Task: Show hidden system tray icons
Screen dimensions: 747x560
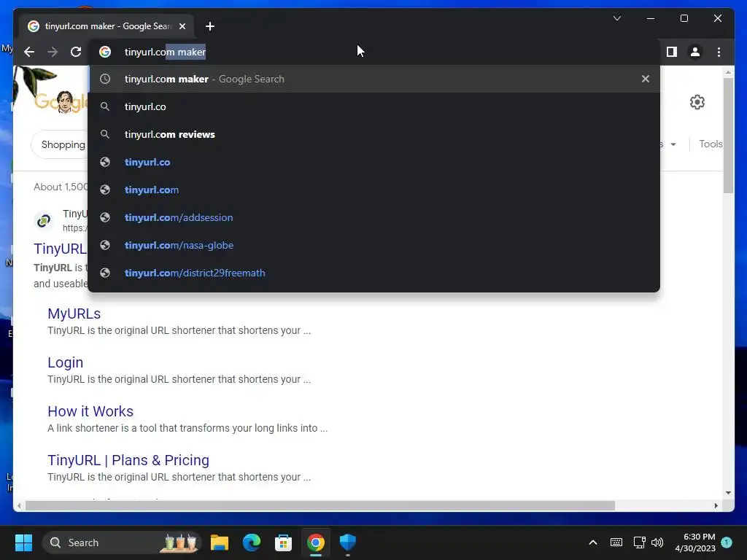Action: point(593,542)
